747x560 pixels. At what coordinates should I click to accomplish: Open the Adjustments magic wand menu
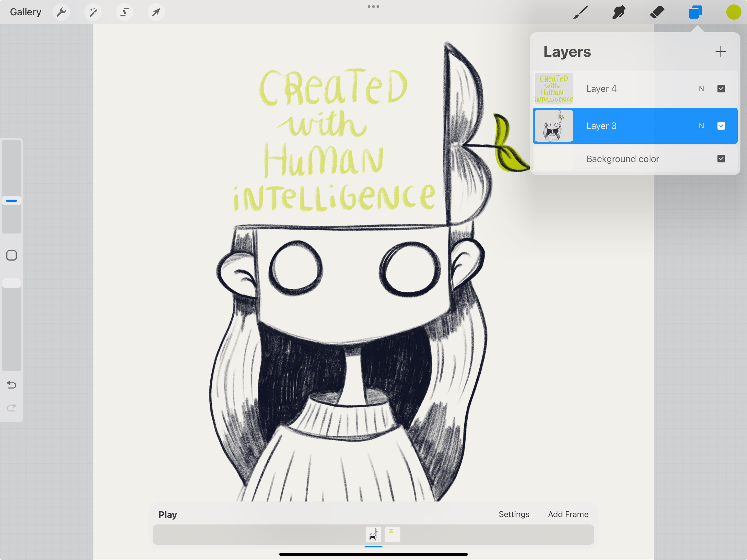pos(93,12)
